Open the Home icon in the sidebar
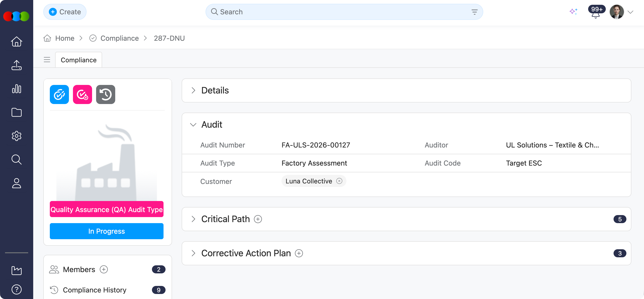Viewport: 644px width, 299px height. [x=16, y=41]
